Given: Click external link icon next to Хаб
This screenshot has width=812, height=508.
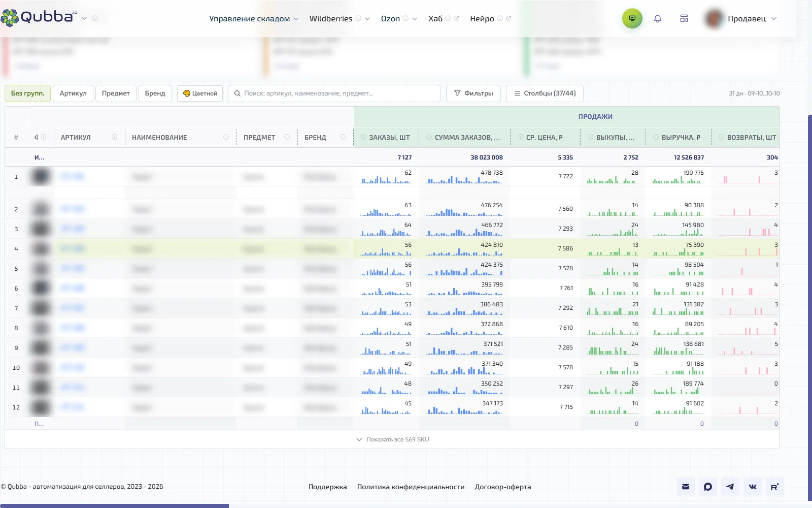Looking at the screenshot, I should pos(457,18).
